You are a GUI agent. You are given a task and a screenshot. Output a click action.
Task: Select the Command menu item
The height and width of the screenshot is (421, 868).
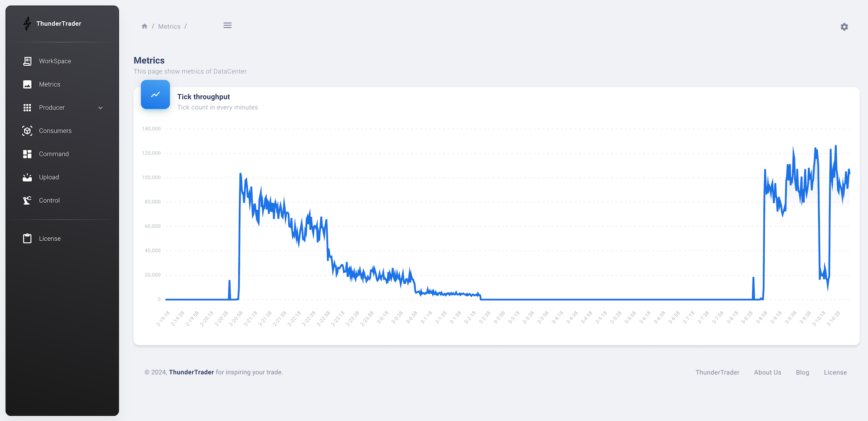pos(54,154)
